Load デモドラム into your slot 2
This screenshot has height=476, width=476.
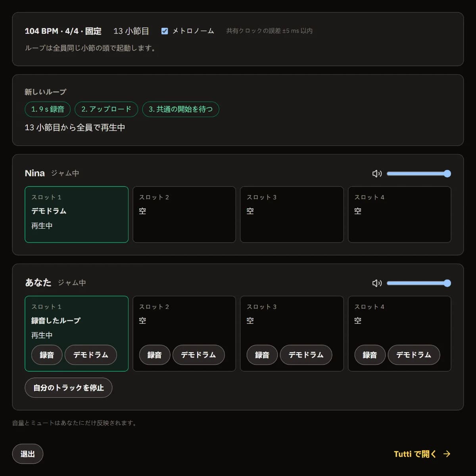[x=199, y=355]
